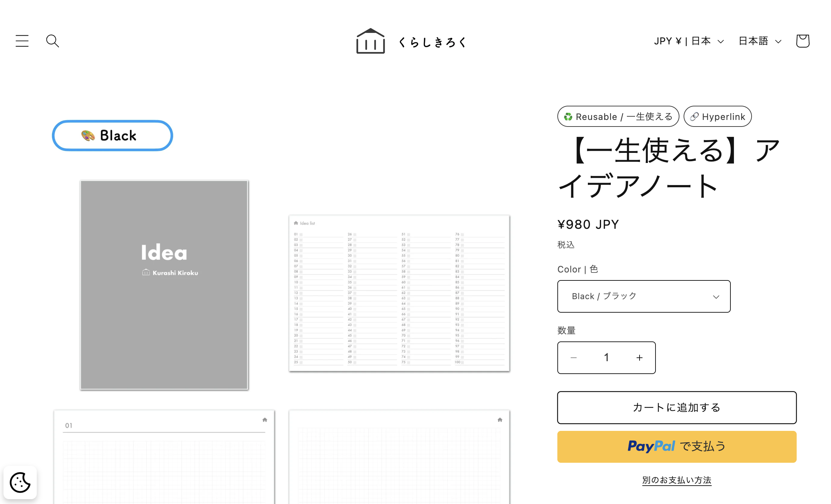This screenshot has height=504, width=831.
Task: Open the shopping cart icon
Action: click(x=803, y=41)
